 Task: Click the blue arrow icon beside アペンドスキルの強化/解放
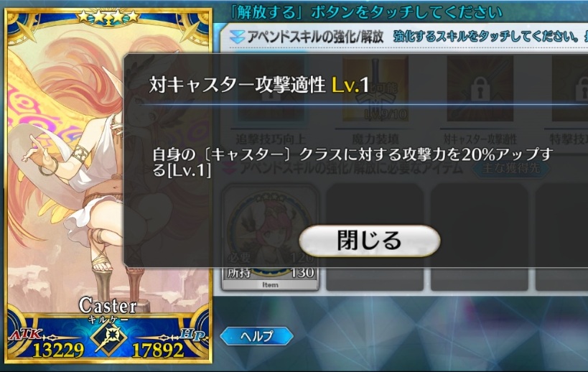click(237, 37)
